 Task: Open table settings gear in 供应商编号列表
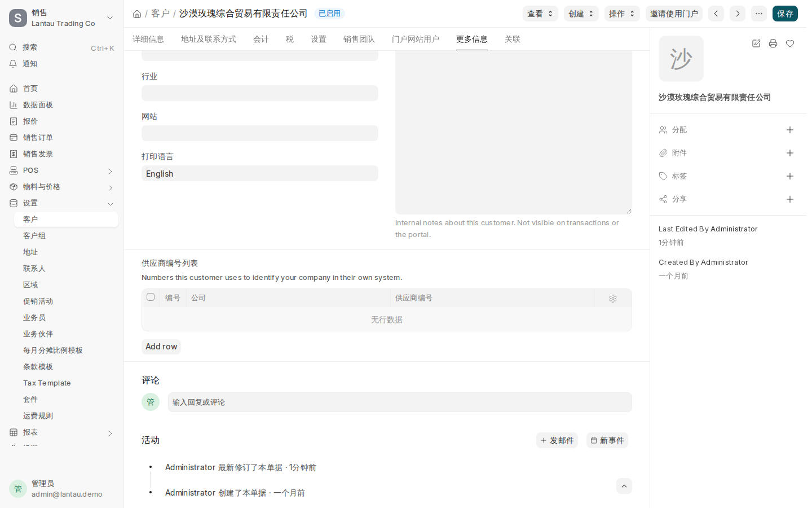click(x=613, y=299)
